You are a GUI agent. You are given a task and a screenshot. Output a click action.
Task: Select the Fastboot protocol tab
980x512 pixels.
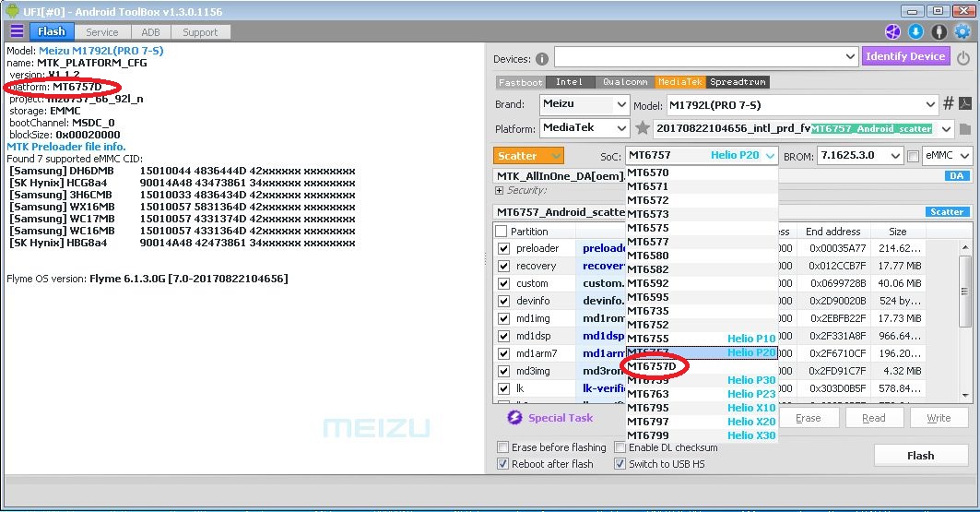pyautogui.click(x=520, y=82)
